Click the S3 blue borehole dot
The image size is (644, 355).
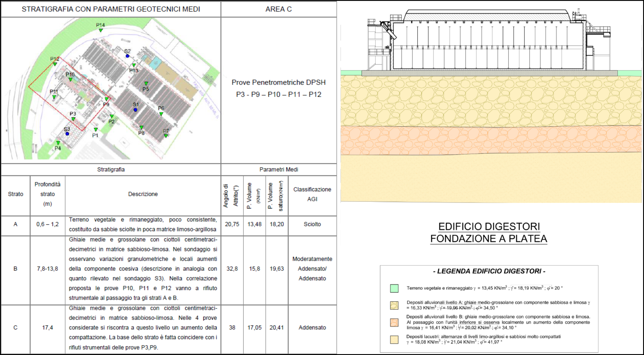point(67,134)
